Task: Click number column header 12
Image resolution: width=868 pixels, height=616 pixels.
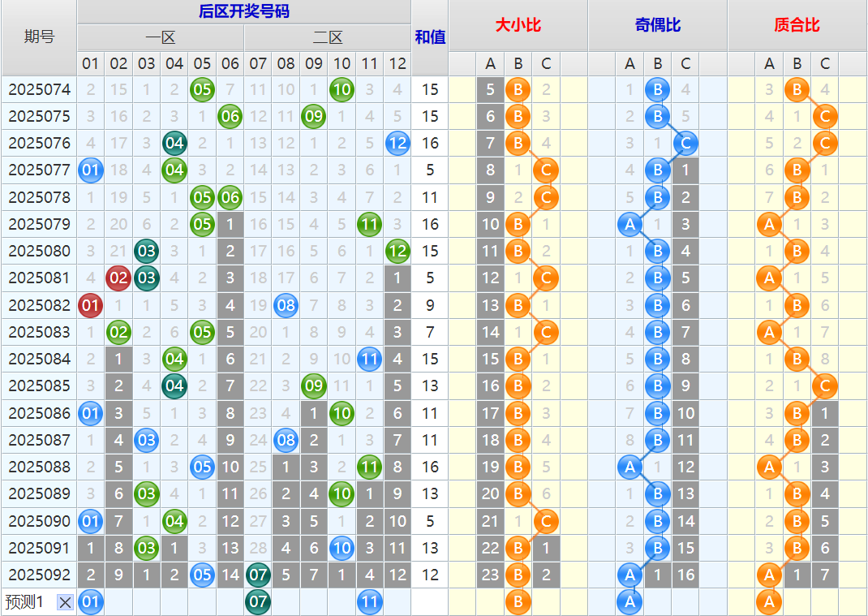Action: (x=397, y=63)
